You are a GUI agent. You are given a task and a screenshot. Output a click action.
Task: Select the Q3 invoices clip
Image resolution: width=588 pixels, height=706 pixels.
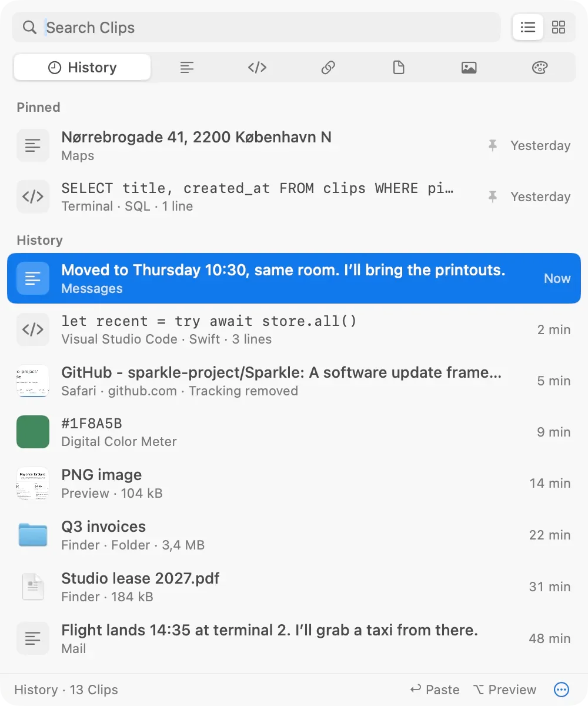point(294,535)
